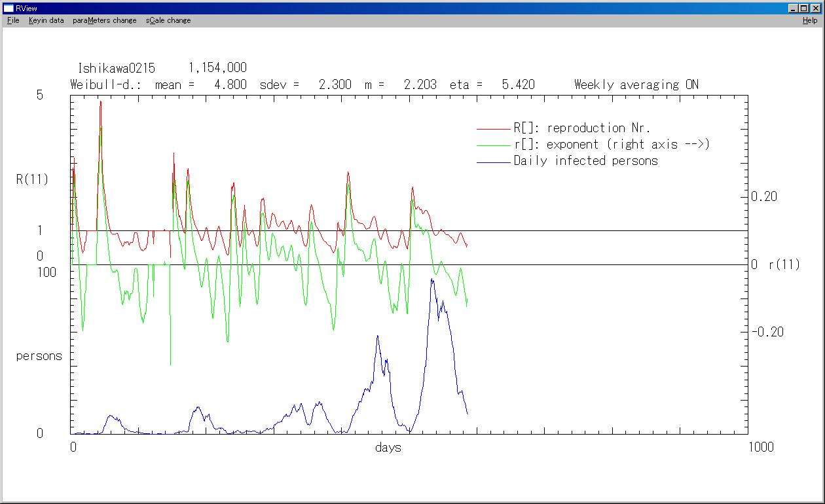Viewport: 825px width, 504px height.
Task: Open the paraMeters change menu
Action: (105, 20)
